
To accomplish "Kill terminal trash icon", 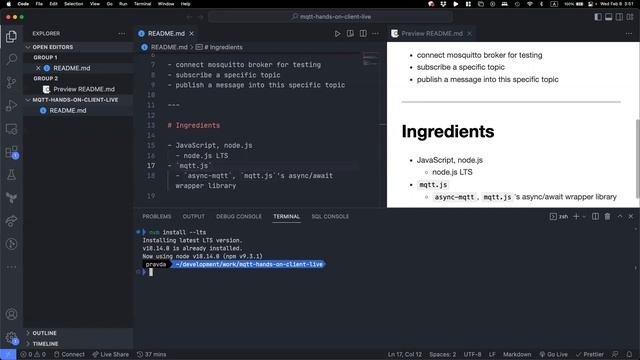I will click(607, 216).
